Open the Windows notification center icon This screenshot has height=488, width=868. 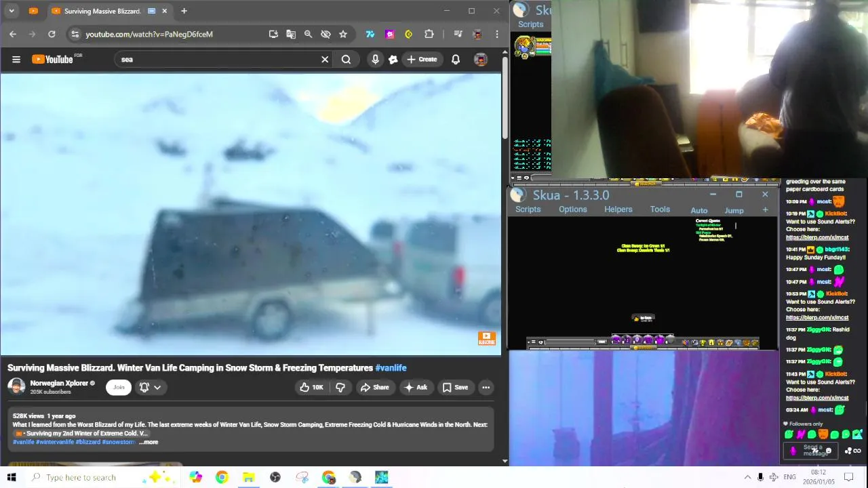tap(848, 477)
